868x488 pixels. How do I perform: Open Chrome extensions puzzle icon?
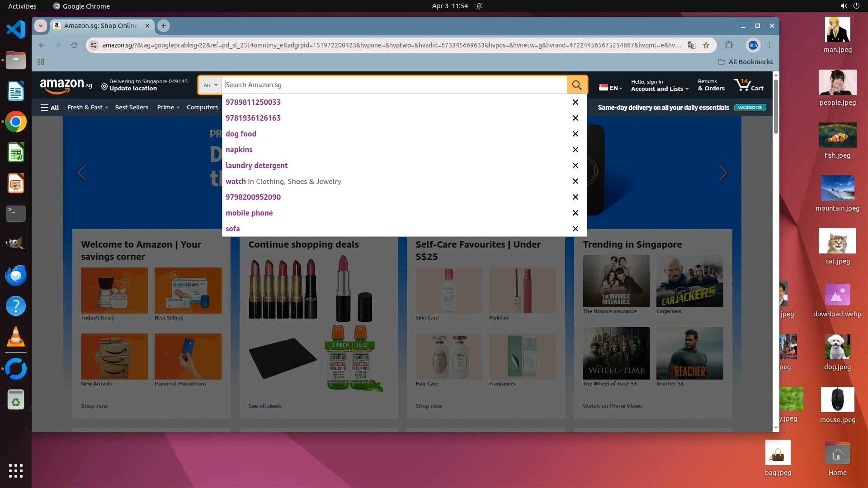pyautogui.click(x=729, y=45)
